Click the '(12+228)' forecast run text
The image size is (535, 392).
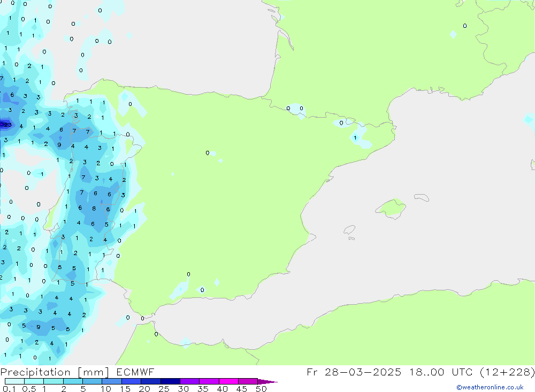point(507,372)
